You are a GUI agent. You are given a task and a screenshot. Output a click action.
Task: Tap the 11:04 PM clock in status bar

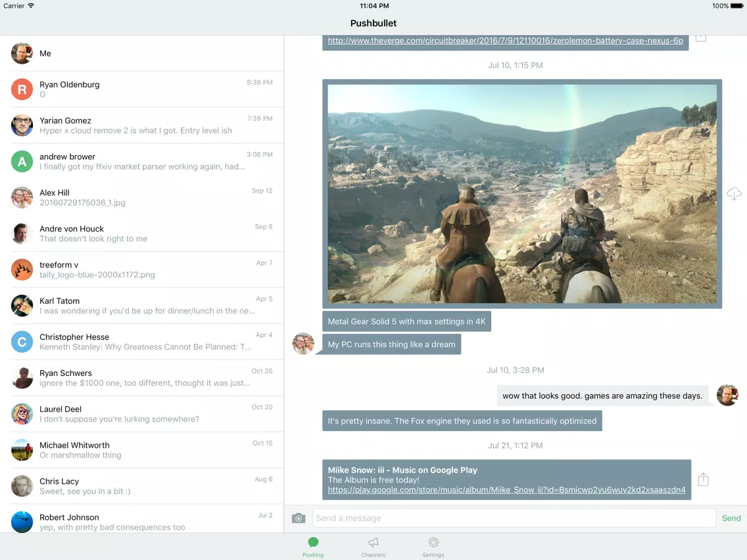click(374, 6)
